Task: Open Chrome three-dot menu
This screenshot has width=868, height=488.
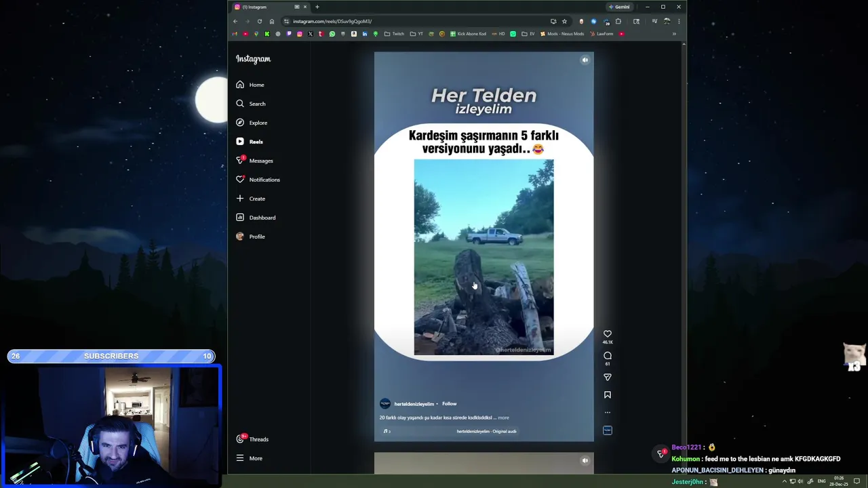Action: tap(679, 21)
